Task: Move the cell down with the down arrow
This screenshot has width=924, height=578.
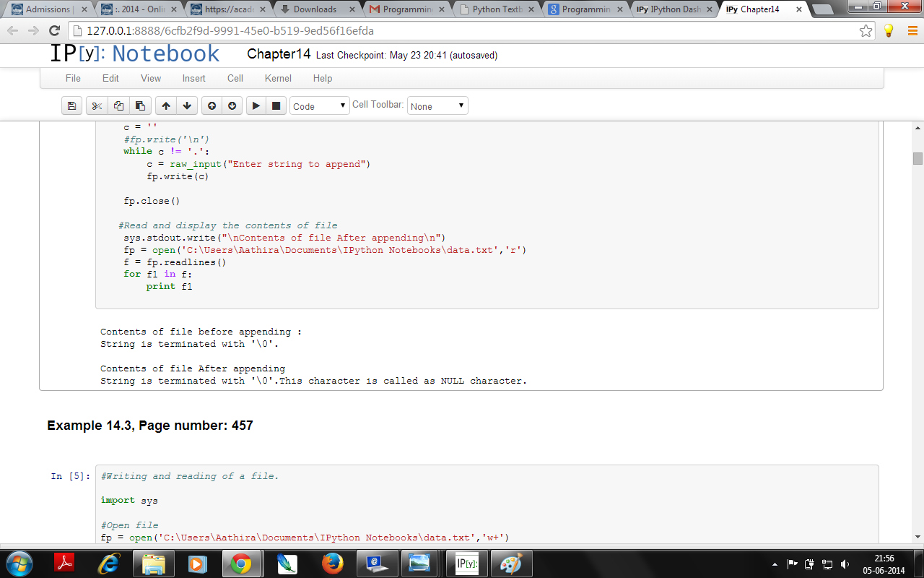Action: [187, 106]
